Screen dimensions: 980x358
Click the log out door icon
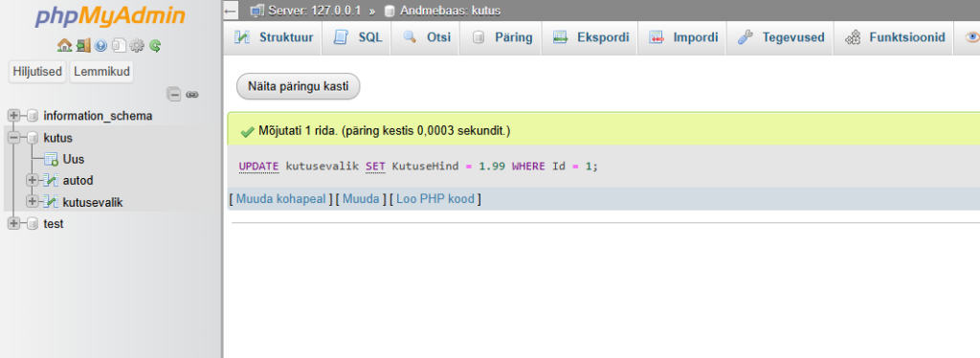(83, 45)
